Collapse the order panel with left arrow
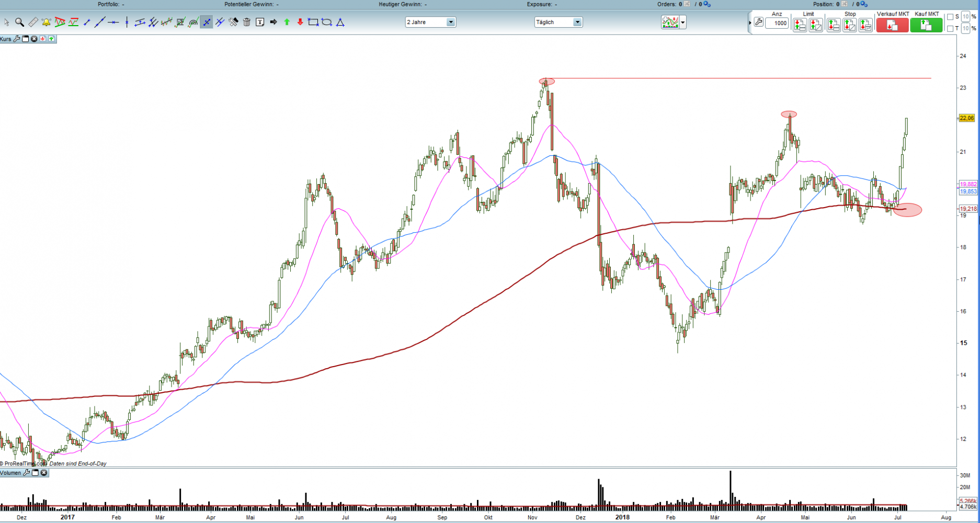This screenshot has width=980, height=523. pyautogui.click(x=750, y=22)
